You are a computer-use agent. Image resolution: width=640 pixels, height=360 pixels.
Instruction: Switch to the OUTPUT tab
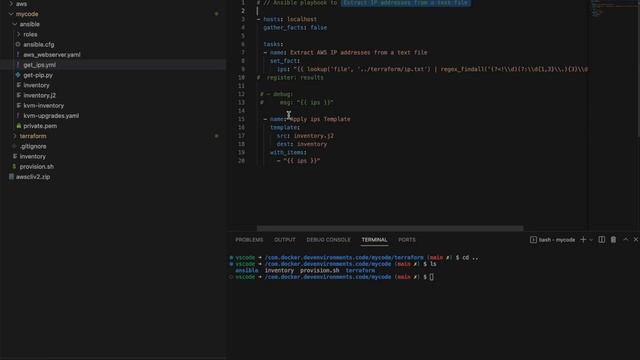[x=284, y=240]
